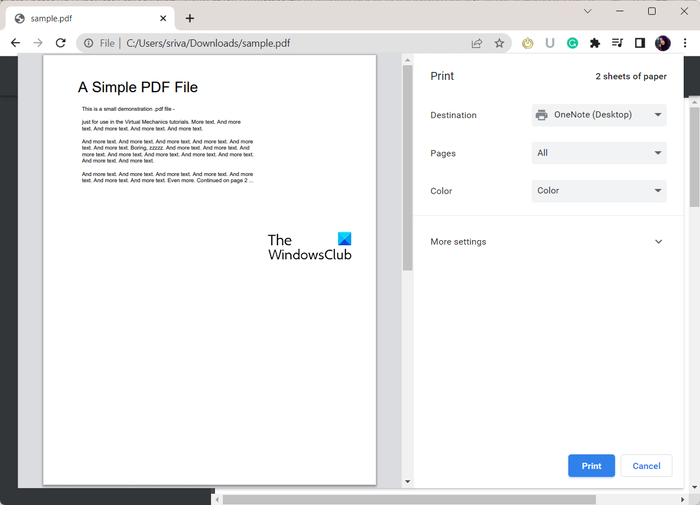Open the media control queue icon
Viewport: 700px width, 505px height.
click(617, 43)
